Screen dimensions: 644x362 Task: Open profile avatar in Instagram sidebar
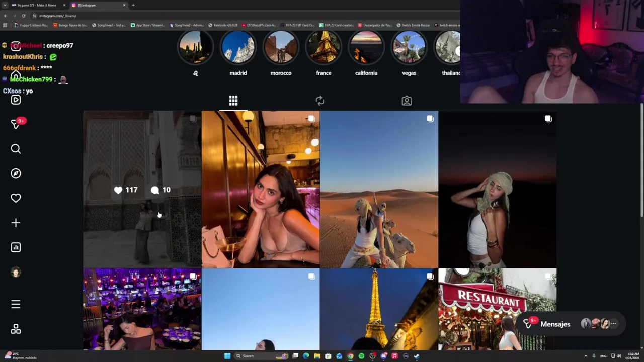(16, 272)
